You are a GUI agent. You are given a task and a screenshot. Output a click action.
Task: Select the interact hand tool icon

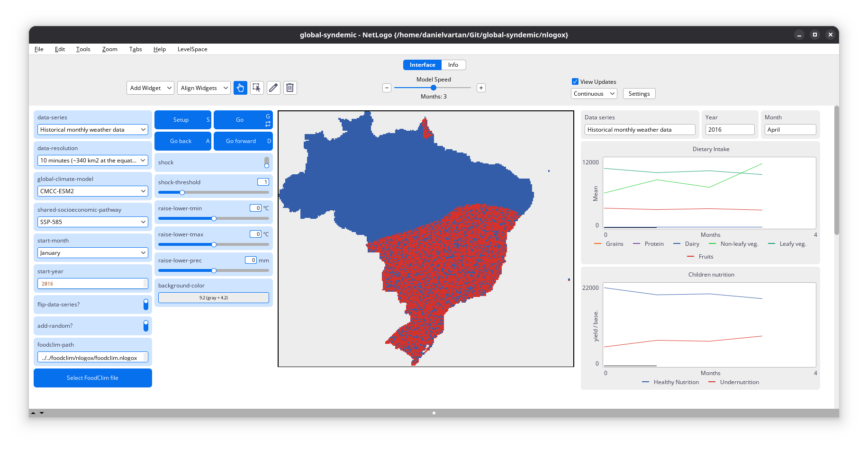tap(240, 88)
